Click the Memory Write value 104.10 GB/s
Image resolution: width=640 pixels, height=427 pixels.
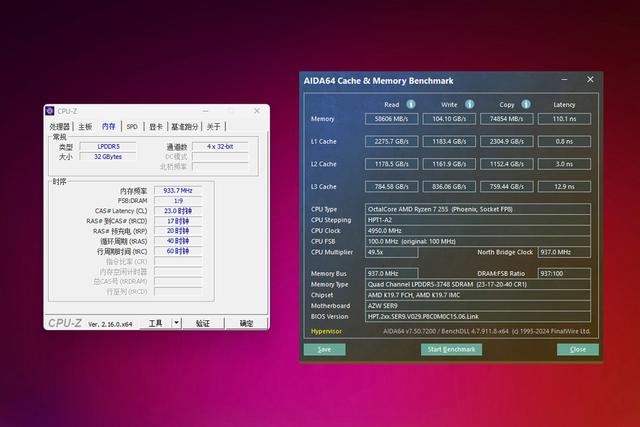coord(449,119)
